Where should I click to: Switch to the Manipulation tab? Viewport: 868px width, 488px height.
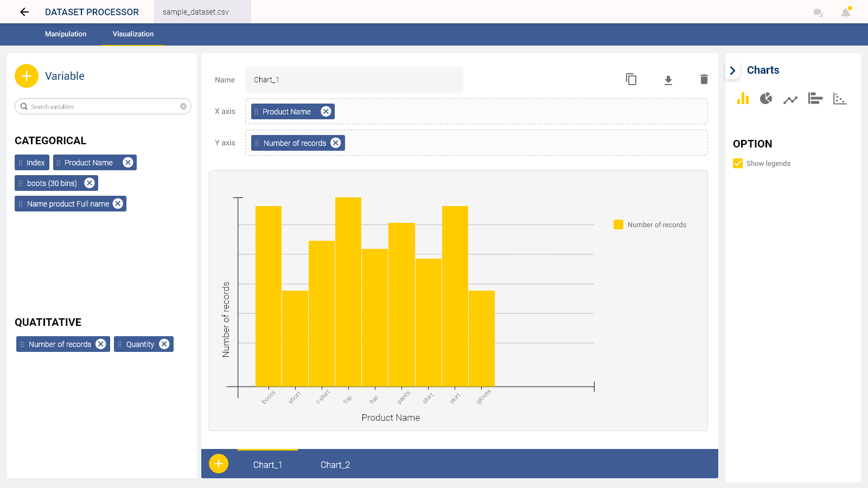[65, 34]
